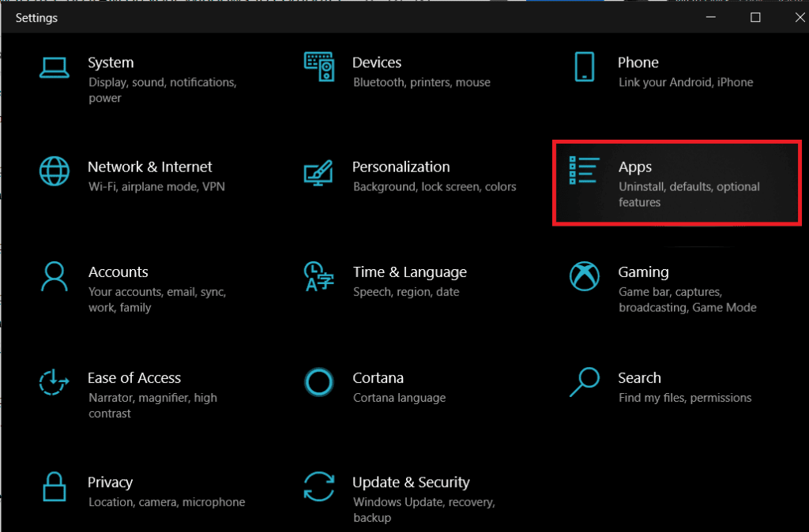Click 'Speech, region, date' description
809x532 pixels.
coord(406,292)
